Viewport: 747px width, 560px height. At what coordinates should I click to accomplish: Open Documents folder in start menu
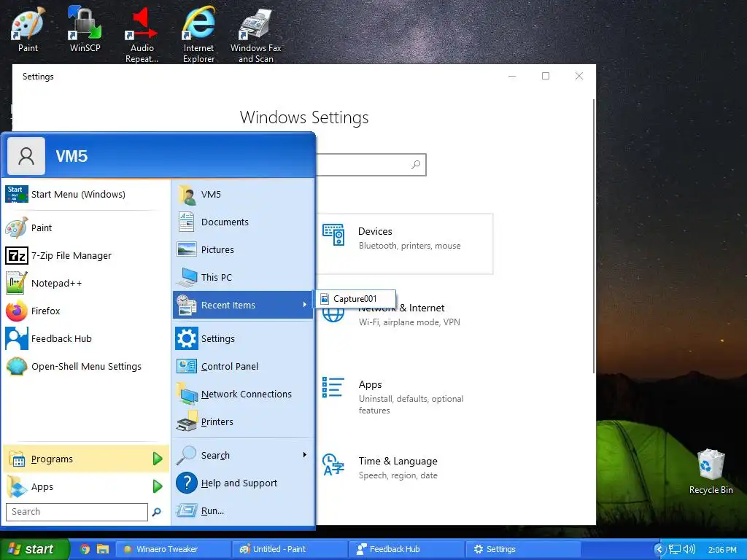pos(243,222)
